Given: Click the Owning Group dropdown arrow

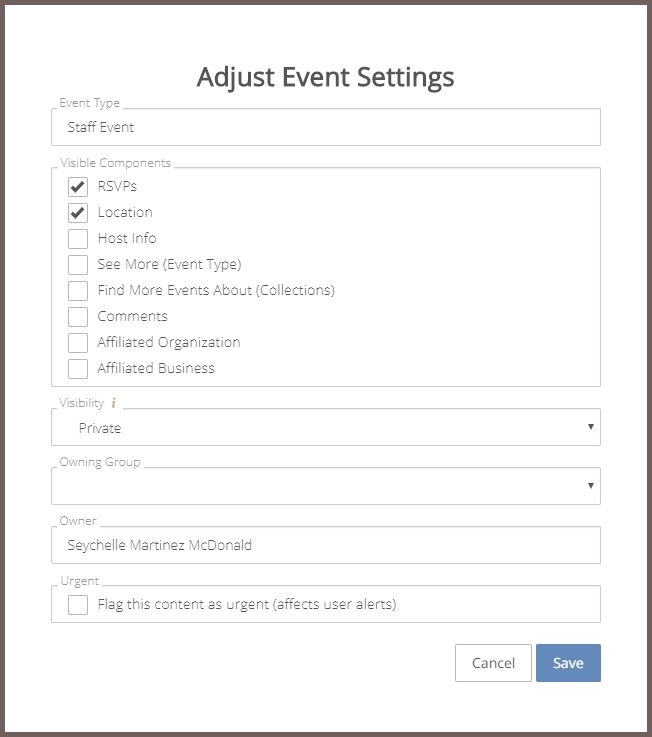Looking at the screenshot, I should click(x=591, y=486).
